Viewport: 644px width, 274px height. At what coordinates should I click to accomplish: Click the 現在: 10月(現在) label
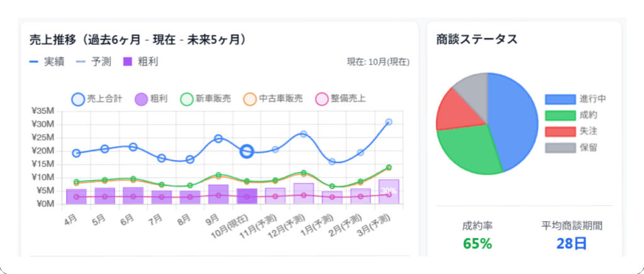pyautogui.click(x=378, y=62)
